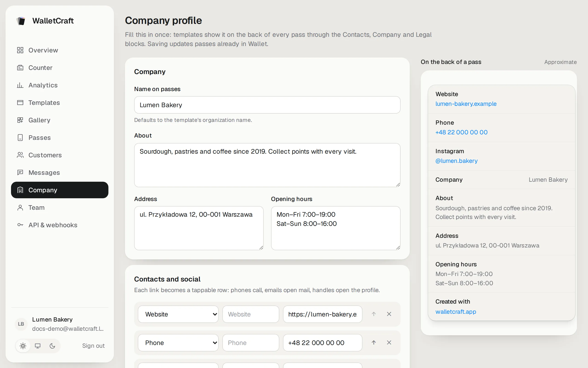Click the Phone label input placeholder

point(251,343)
